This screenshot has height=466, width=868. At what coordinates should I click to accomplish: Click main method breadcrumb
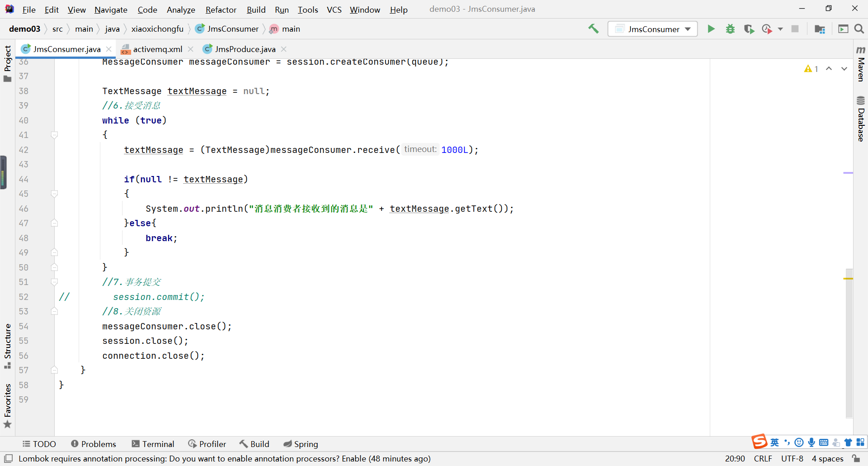tap(285, 29)
